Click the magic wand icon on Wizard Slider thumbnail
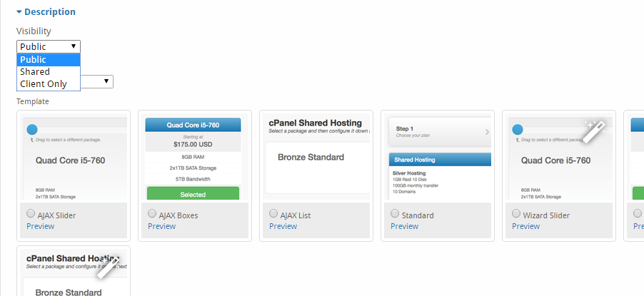 tap(594, 131)
